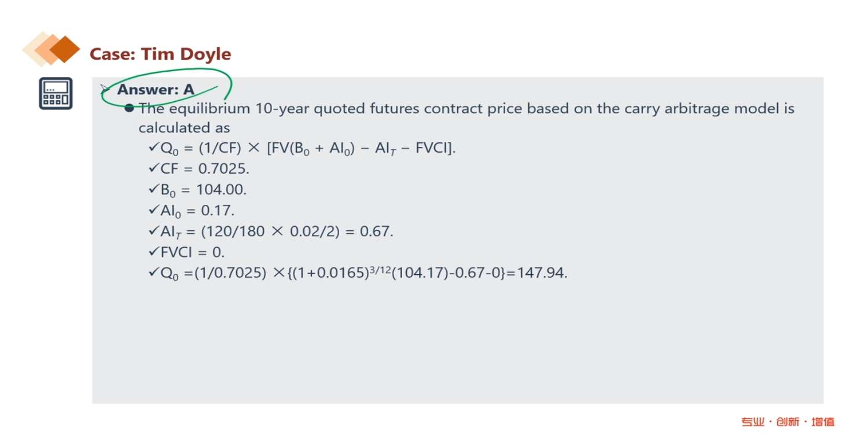868x434 pixels.
Task: Click the green hand-drawn circle annotation
Action: [x=230, y=87]
